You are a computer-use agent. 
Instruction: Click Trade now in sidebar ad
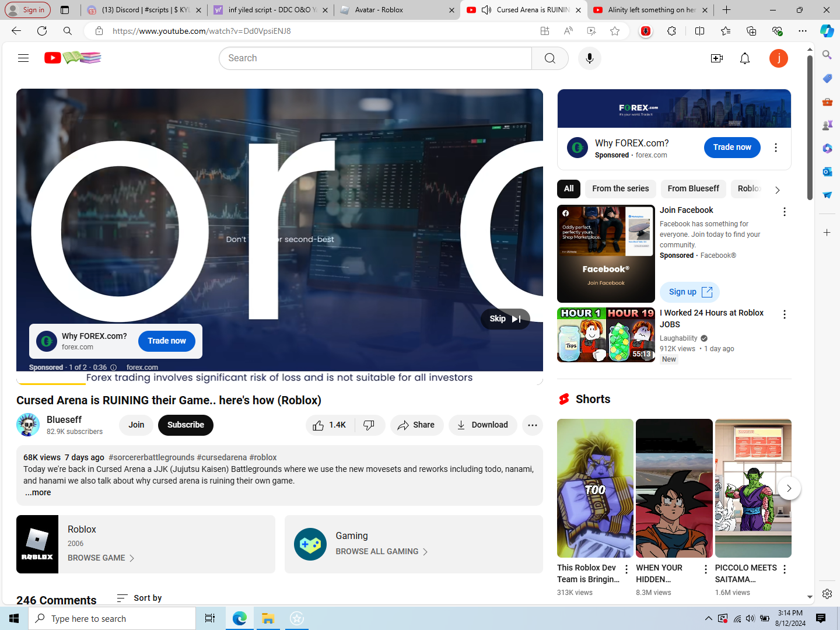pos(732,148)
